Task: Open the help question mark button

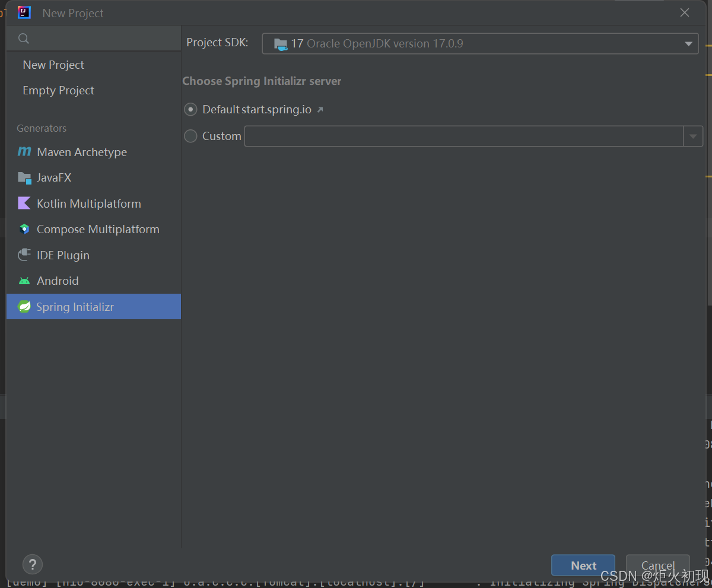Action: (33, 564)
